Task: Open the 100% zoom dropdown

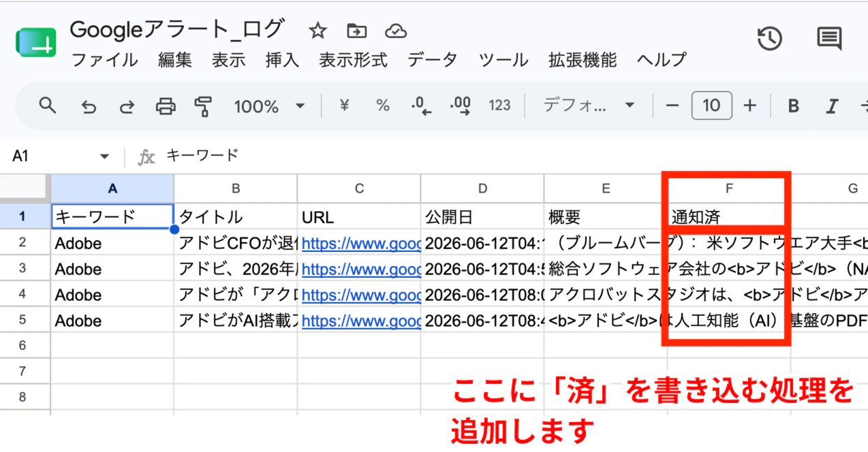Action: pos(269,106)
